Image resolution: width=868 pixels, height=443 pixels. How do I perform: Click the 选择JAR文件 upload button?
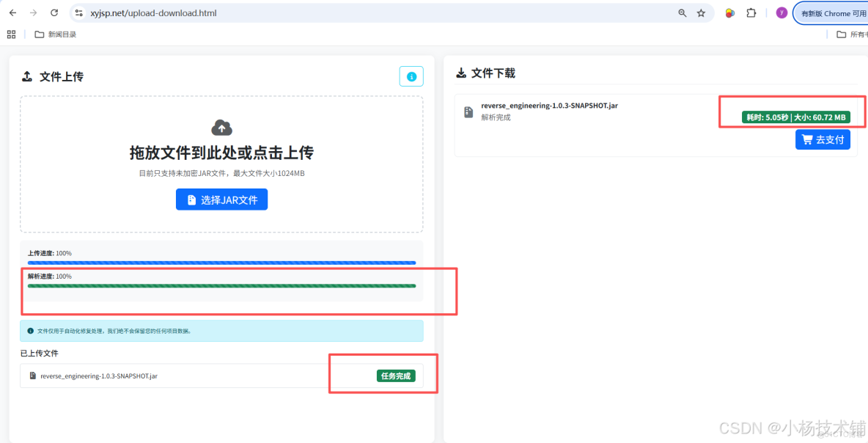click(221, 199)
